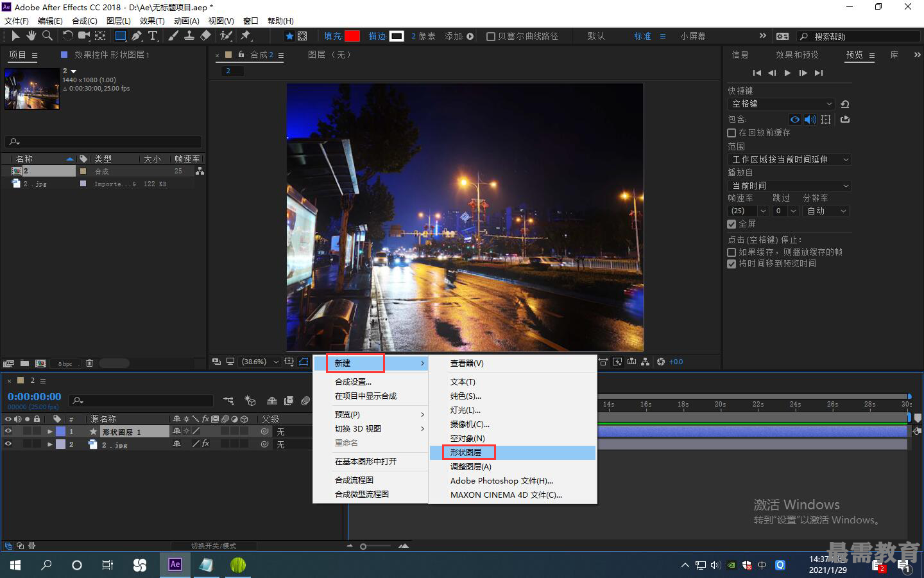The width and height of the screenshot is (924, 578).
Task: Select the Brush tool
Action: pyautogui.click(x=173, y=36)
